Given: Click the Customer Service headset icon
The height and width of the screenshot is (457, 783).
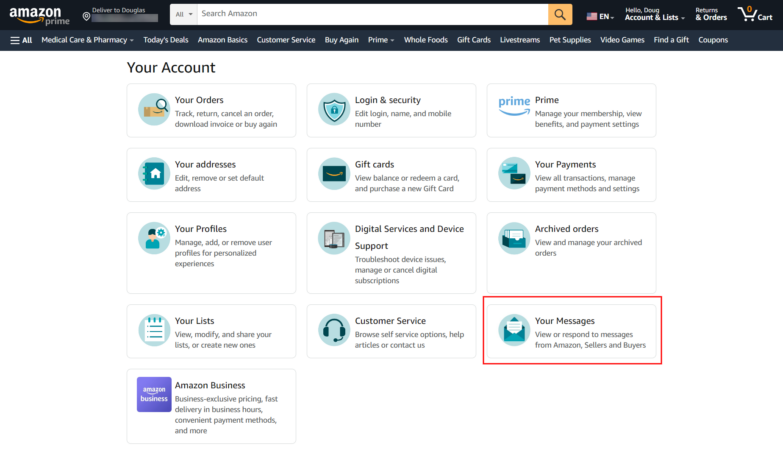Looking at the screenshot, I should tap(334, 330).
